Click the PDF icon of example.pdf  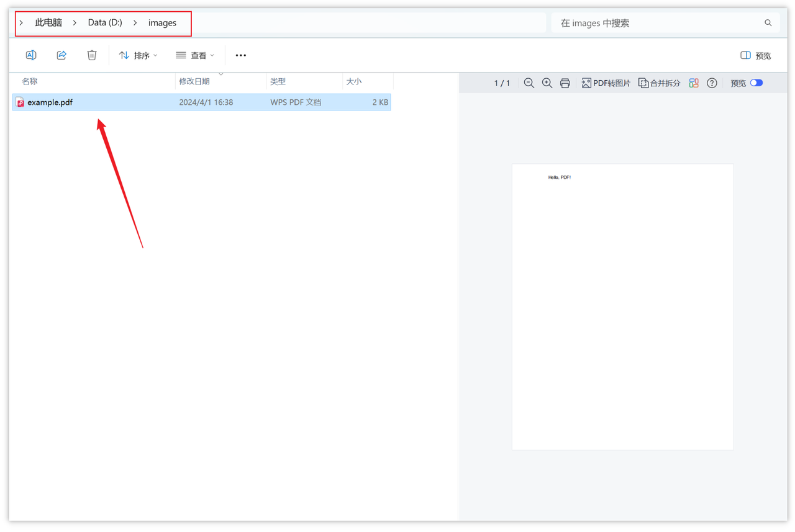point(20,102)
